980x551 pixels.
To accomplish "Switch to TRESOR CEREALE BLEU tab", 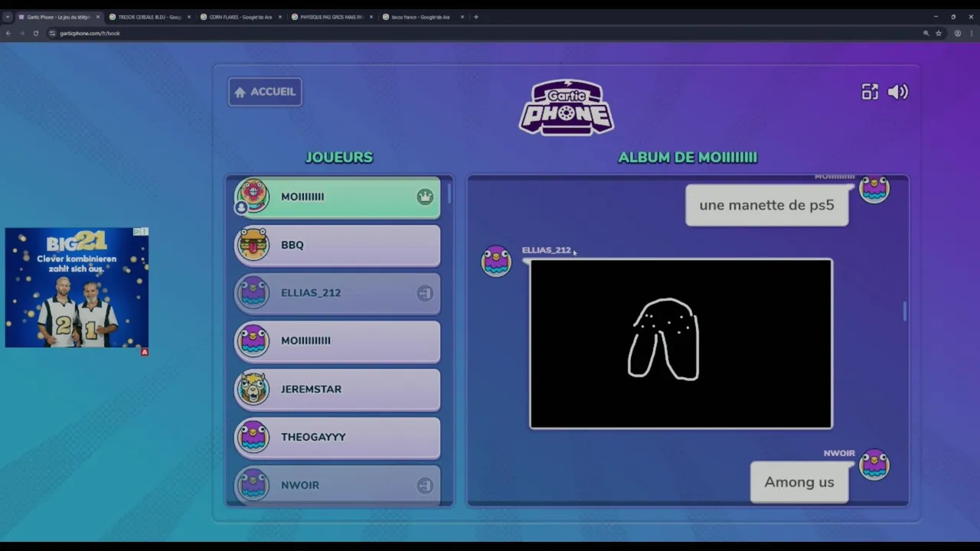I will pyautogui.click(x=149, y=17).
